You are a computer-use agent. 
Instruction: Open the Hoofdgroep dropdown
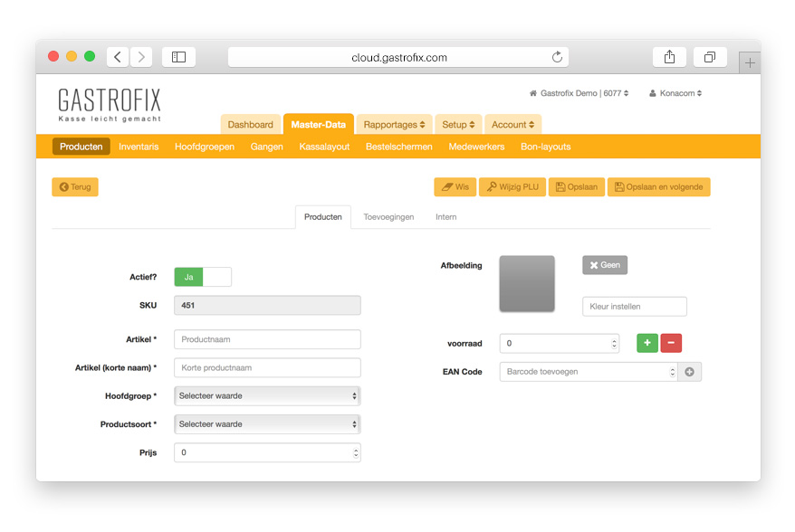[x=267, y=395]
